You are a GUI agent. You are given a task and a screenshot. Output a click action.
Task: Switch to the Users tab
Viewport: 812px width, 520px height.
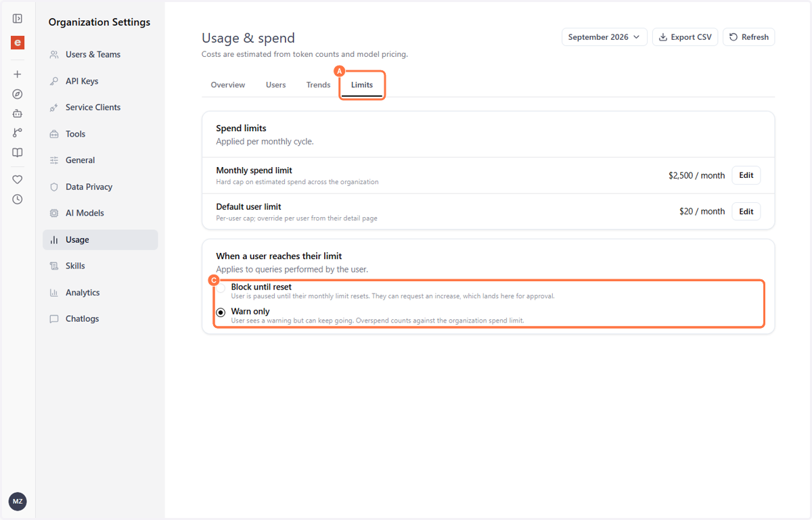pos(276,85)
